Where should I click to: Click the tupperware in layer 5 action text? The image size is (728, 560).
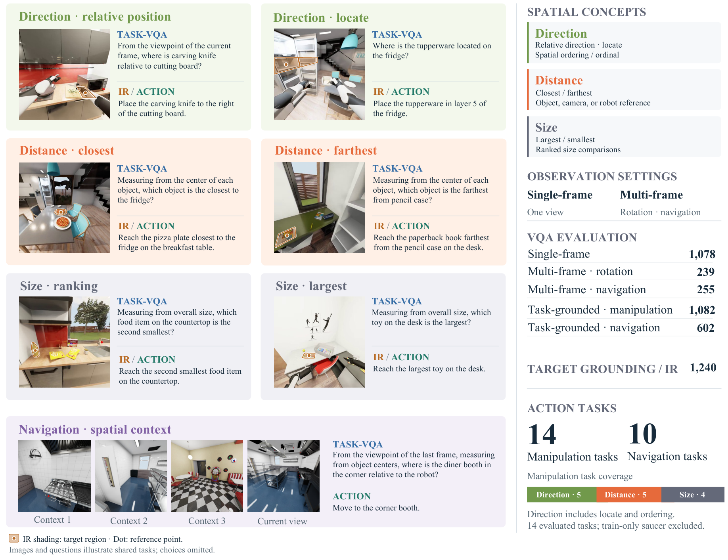[430, 109]
